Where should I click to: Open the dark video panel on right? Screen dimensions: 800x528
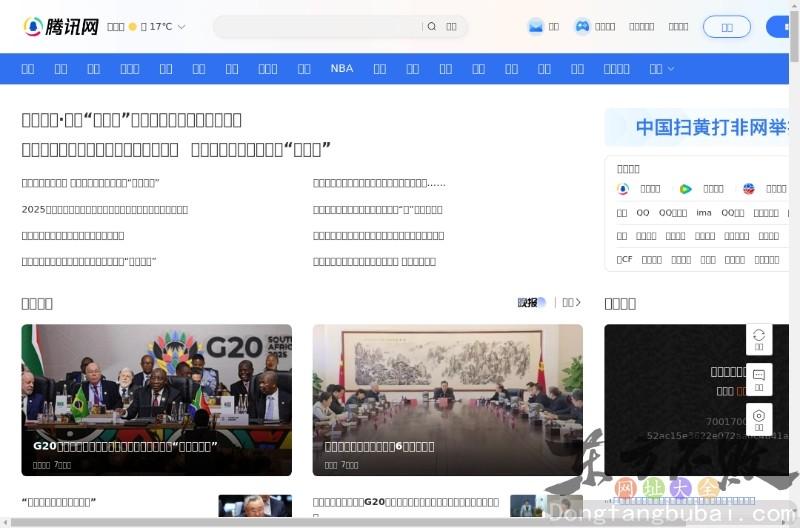pyautogui.click(x=697, y=400)
